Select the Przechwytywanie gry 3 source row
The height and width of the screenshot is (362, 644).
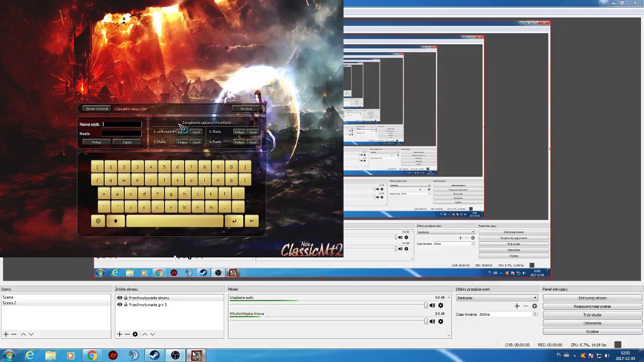pos(169,305)
